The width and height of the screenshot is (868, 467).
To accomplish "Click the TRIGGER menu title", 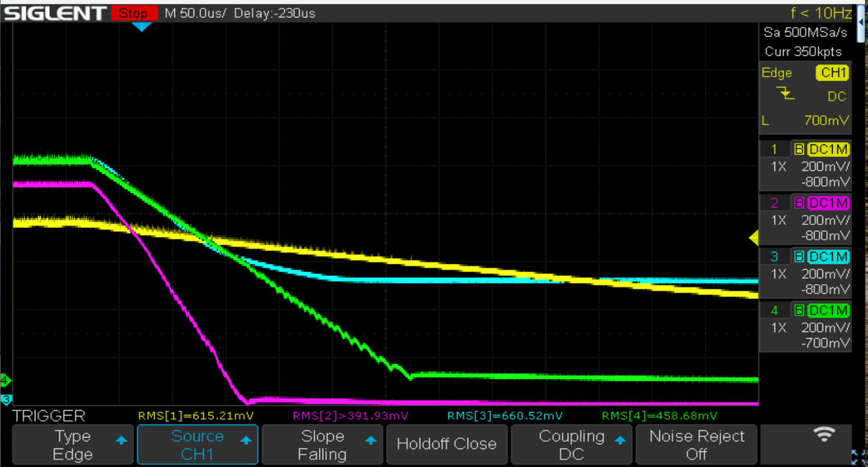I will coord(49,415).
